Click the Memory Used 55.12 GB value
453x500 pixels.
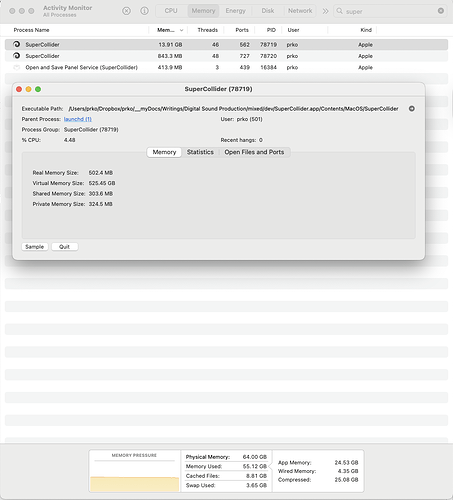point(255,466)
